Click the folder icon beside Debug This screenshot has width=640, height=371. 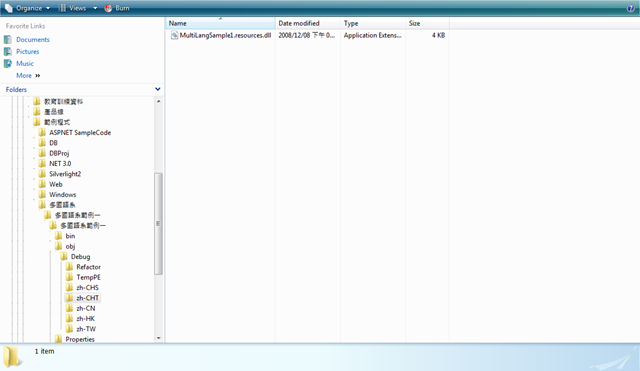point(64,256)
